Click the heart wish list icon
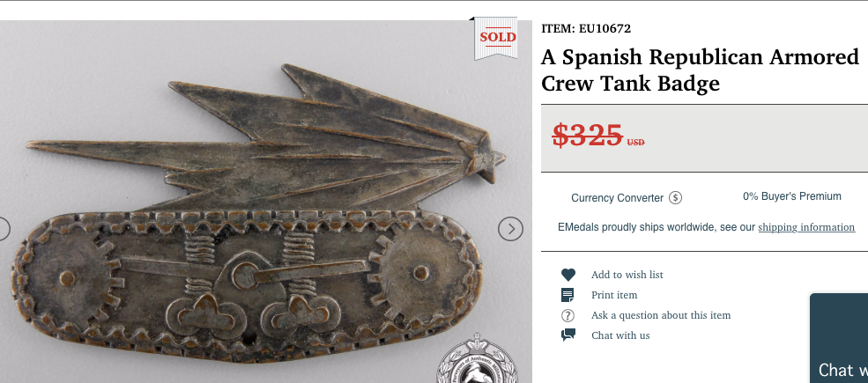868x383 pixels. [x=568, y=275]
